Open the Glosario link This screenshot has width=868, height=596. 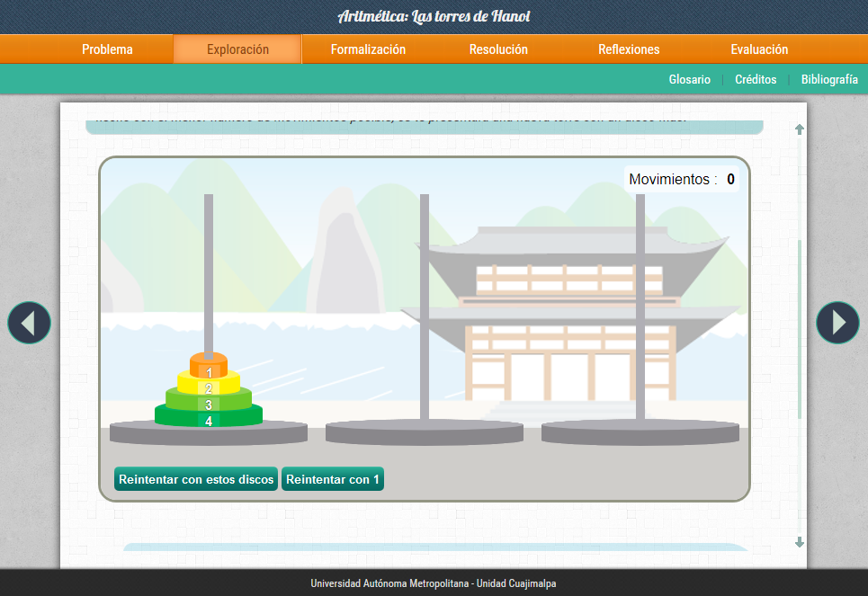pos(689,79)
